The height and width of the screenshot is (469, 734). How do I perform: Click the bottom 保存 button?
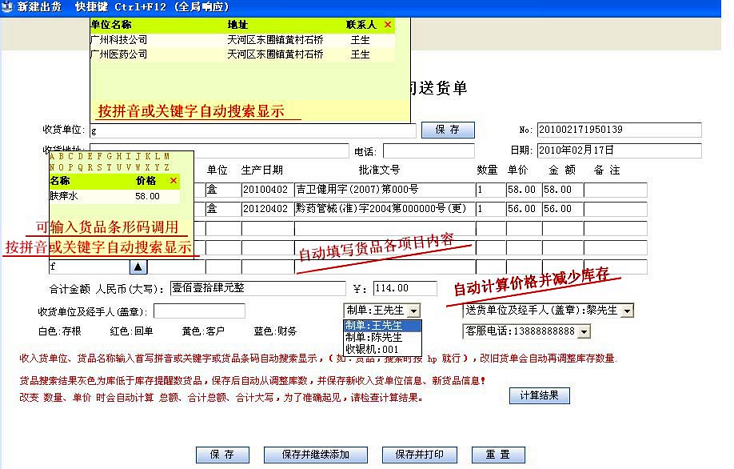222,454
